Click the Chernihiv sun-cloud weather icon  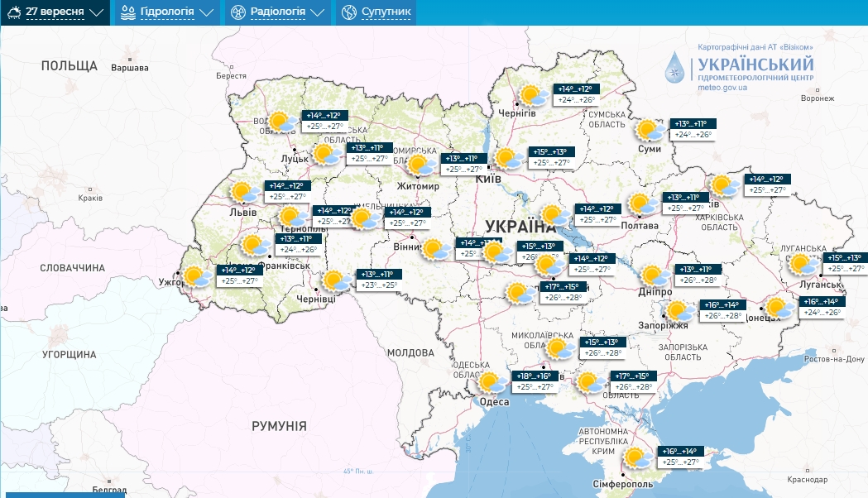(535, 95)
